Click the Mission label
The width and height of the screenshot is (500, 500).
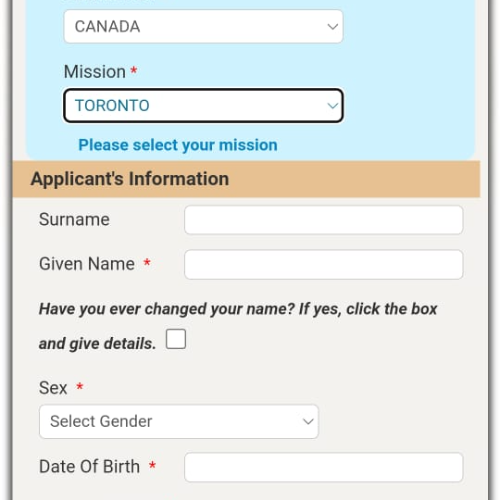coord(95,72)
